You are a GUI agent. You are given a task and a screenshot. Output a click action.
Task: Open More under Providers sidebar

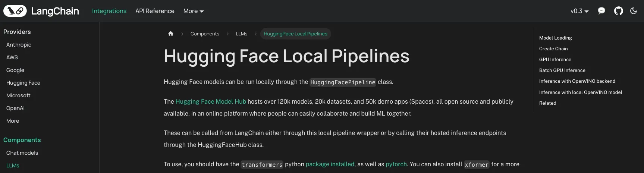coord(13,121)
